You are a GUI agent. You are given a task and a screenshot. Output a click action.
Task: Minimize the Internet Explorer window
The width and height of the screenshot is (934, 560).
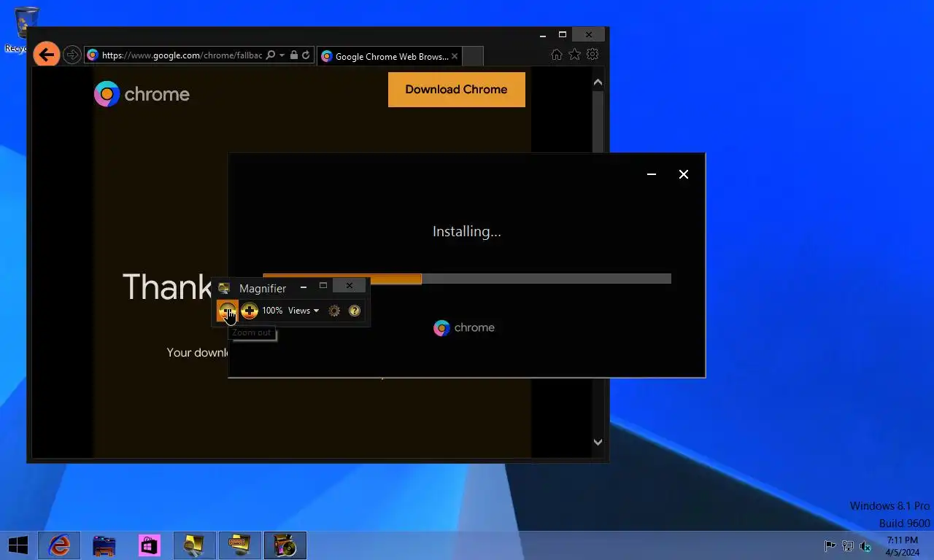543,34
